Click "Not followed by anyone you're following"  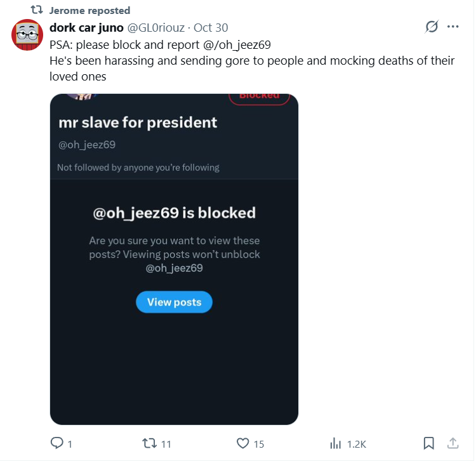pos(138,167)
